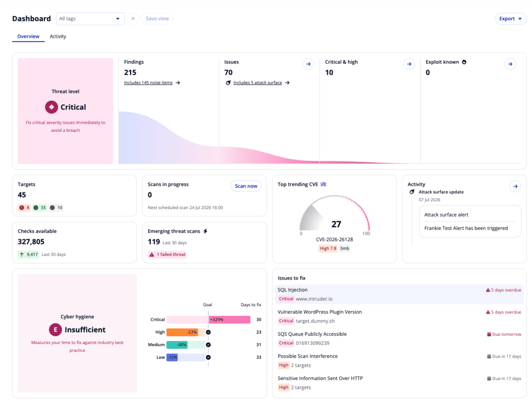Click the goal checkmark on the Low bar
This screenshot has width=532, height=402.
coord(208,357)
